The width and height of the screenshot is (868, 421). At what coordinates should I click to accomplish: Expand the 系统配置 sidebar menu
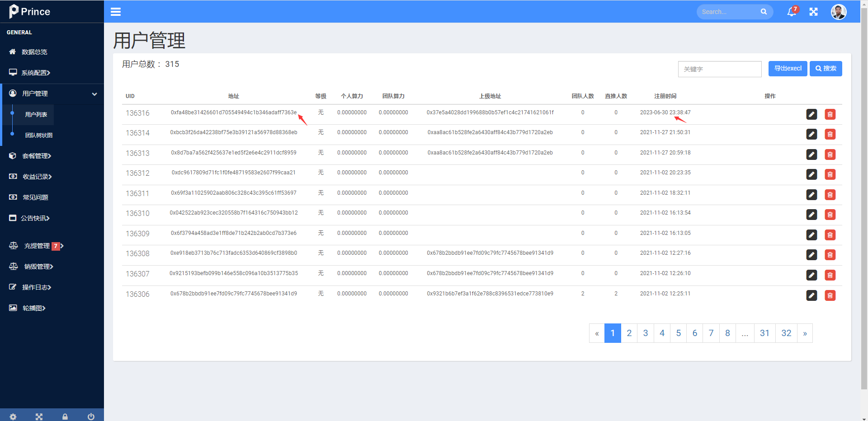tap(36, 73)
